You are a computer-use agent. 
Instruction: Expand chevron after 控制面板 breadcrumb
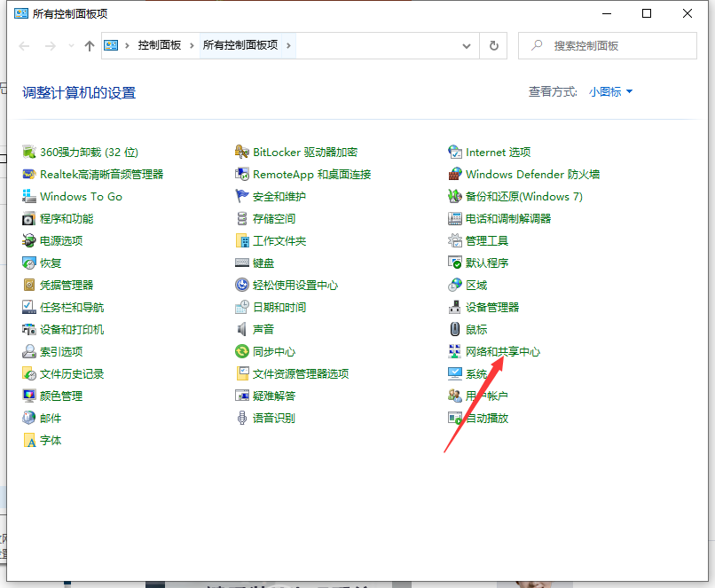[x=191, y=45]
